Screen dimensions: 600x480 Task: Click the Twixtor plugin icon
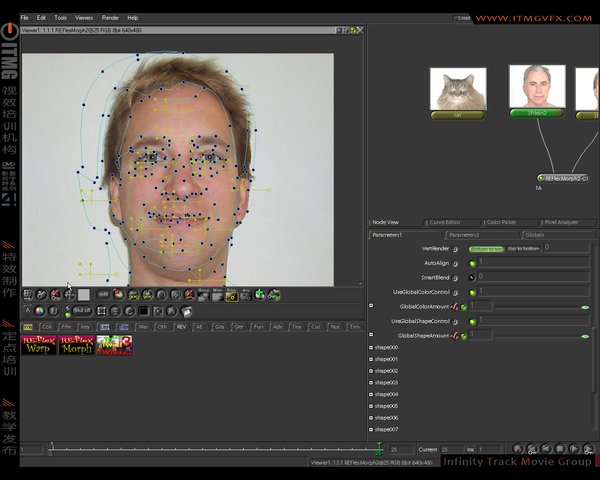click(114, 345)
